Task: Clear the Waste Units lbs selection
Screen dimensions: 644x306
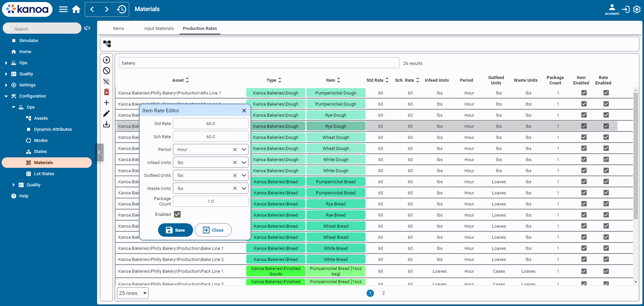Action: click(x=235, y=188)
